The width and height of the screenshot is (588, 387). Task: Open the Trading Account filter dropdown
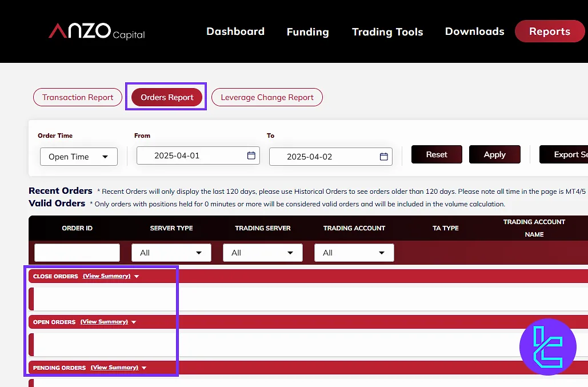(x=354, y=253)
